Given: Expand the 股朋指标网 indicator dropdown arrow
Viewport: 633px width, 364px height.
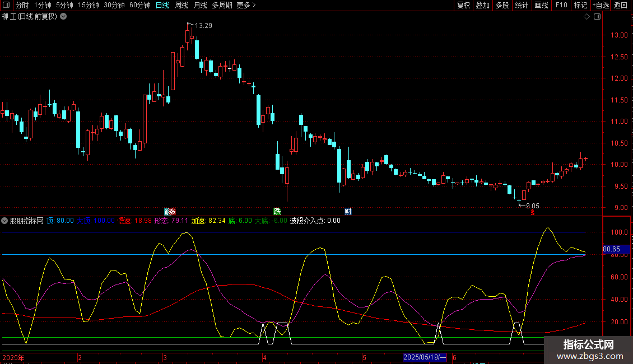Looking at the screenshot, I should pyautogui.click(x=5, y=221).
